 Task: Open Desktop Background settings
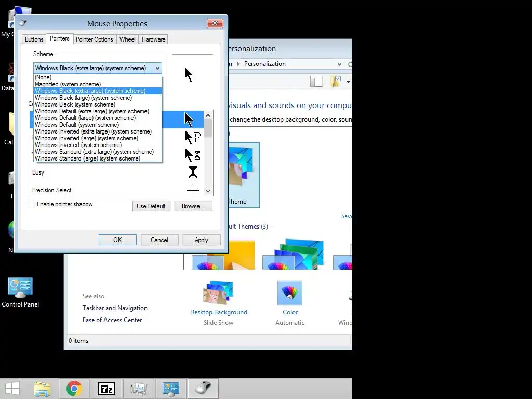click(218, 293)
